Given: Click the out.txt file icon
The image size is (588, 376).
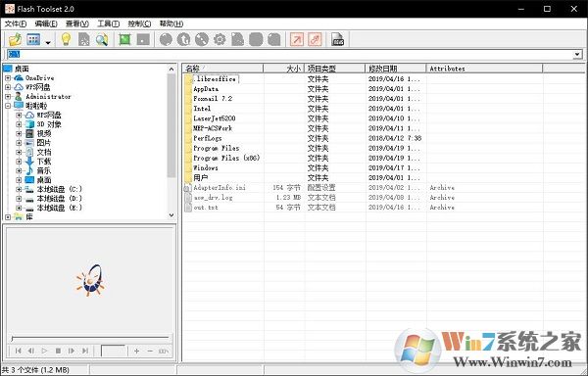Looking at the screenshot, I should click(188, 208).
